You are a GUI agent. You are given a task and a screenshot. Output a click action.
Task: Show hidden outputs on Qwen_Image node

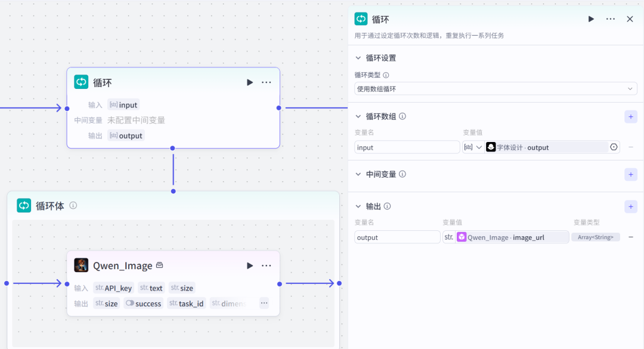[x=264, y=303]
